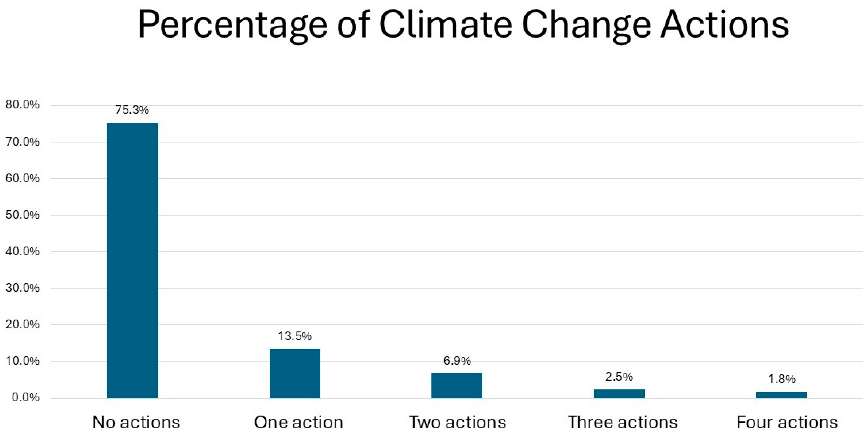Select the 13.5% data label

(295, 336)
